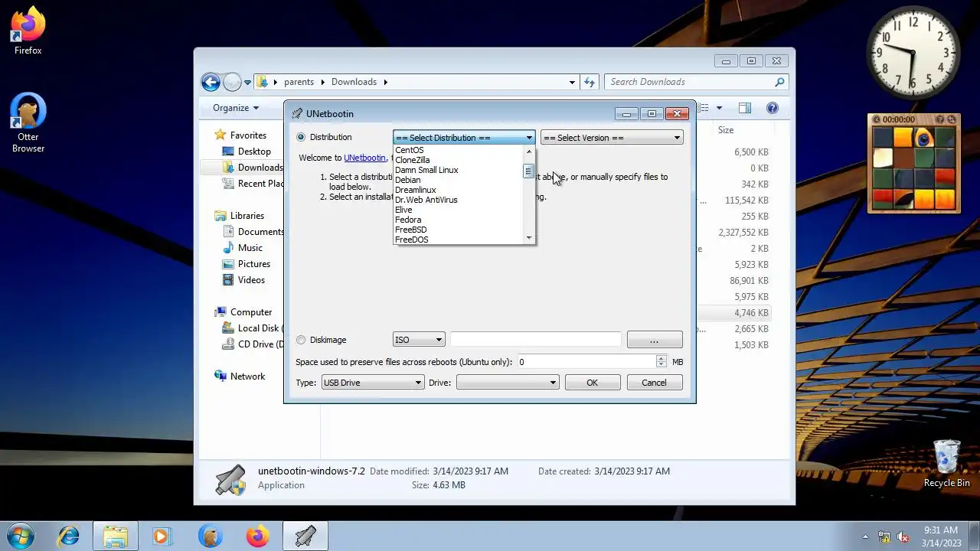Open Explorer Organize menu
The image size is (980, 551).
coord(236,108)
